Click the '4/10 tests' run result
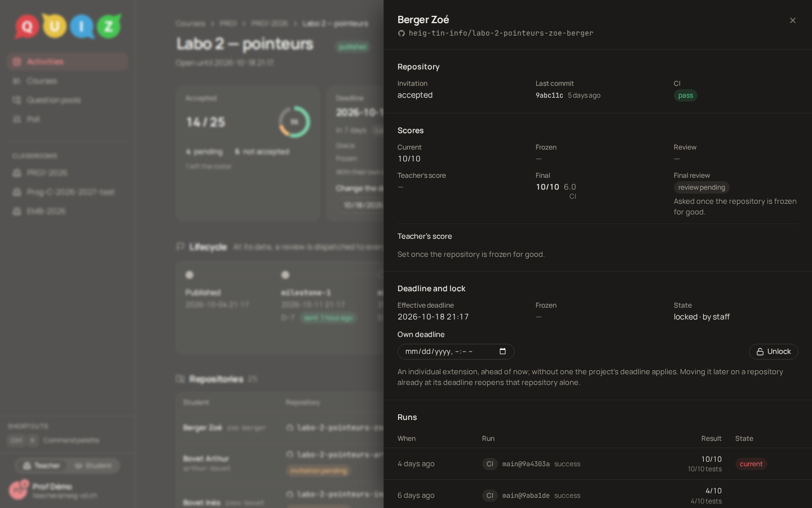This screenshot has height=508, width=812. click(706, 501)
